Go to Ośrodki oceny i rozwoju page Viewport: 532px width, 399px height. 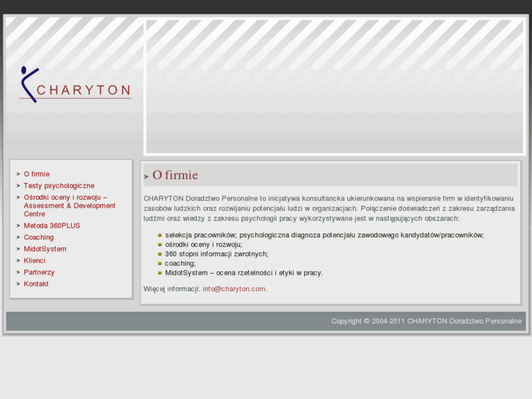point(70,206)
